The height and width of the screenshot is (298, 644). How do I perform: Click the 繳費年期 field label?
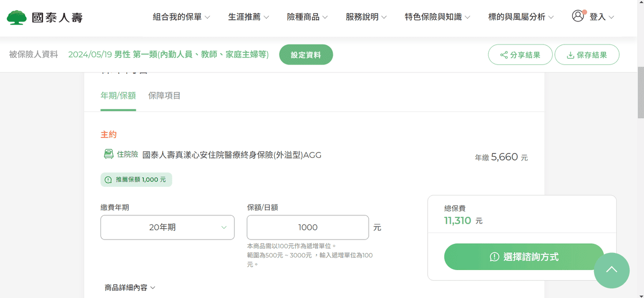[x=114, y=207]
